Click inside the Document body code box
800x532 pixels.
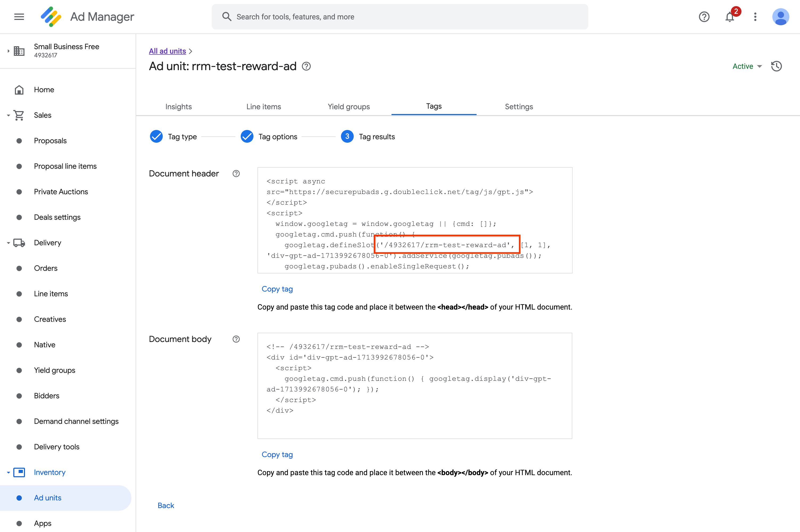pyautogui.click(x=415, y=386)
